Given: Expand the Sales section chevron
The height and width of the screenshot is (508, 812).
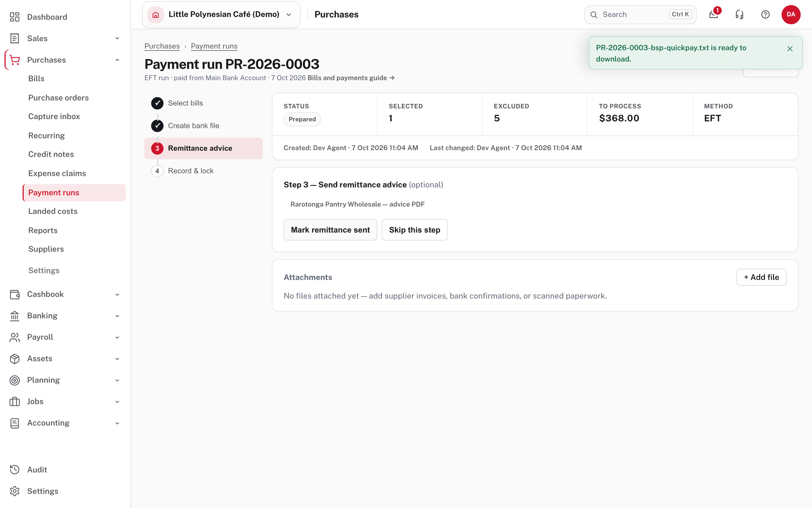Looking at the screenshot, I should pos(117,38).
